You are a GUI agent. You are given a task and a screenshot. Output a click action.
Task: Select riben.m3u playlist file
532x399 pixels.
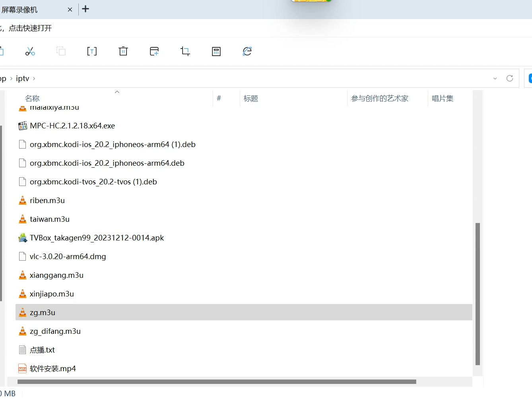tap(47, 200)
